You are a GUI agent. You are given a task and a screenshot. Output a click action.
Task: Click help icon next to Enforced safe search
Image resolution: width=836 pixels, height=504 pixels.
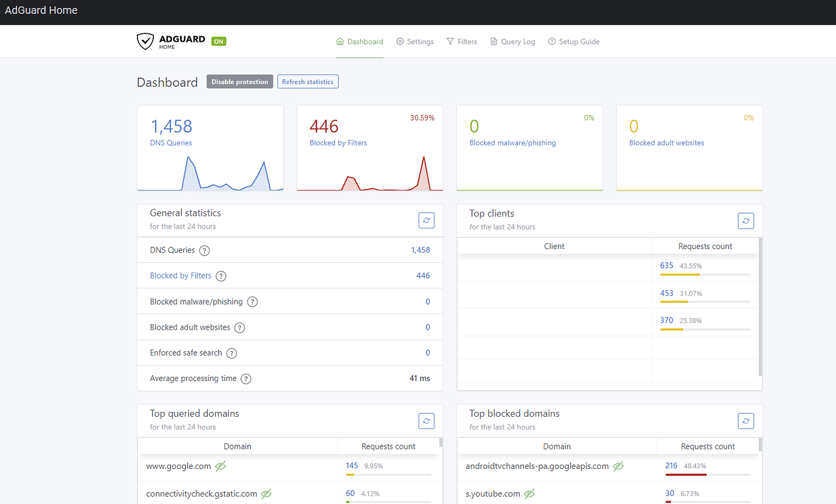(231, 353)
